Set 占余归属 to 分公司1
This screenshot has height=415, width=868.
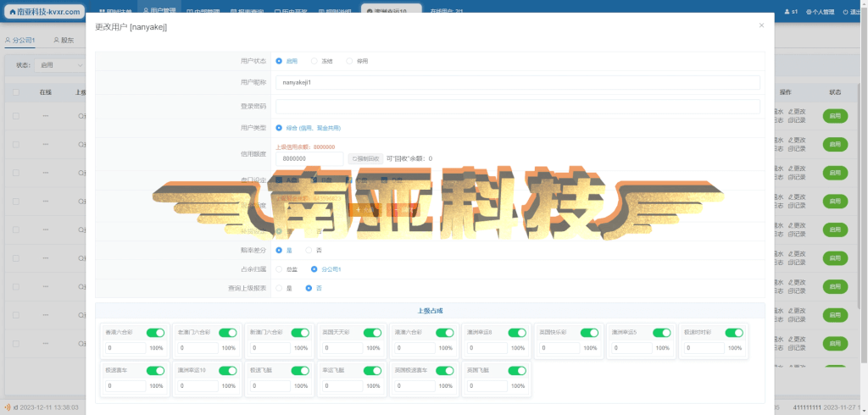pyautogui.click(x=314, y=269)
